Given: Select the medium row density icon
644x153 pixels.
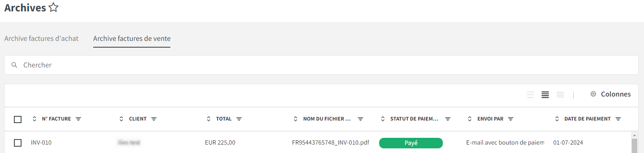Looking at the screenshot, I should pos(545,95).
